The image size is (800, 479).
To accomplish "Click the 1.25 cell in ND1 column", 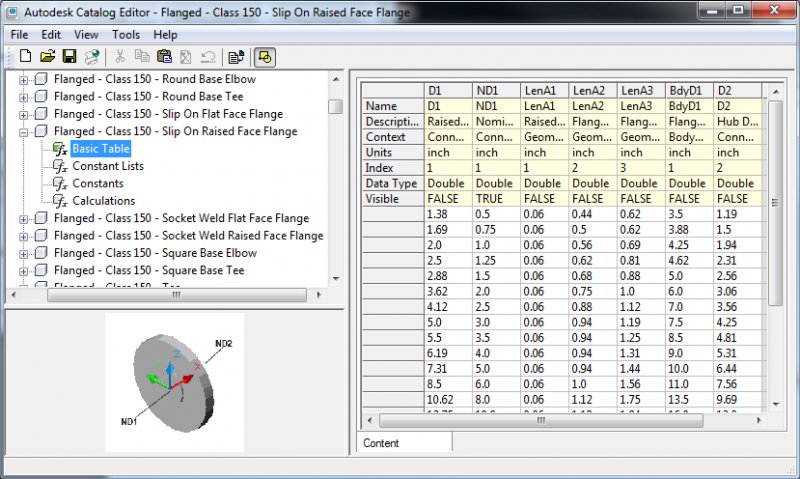I will (496, 261).
